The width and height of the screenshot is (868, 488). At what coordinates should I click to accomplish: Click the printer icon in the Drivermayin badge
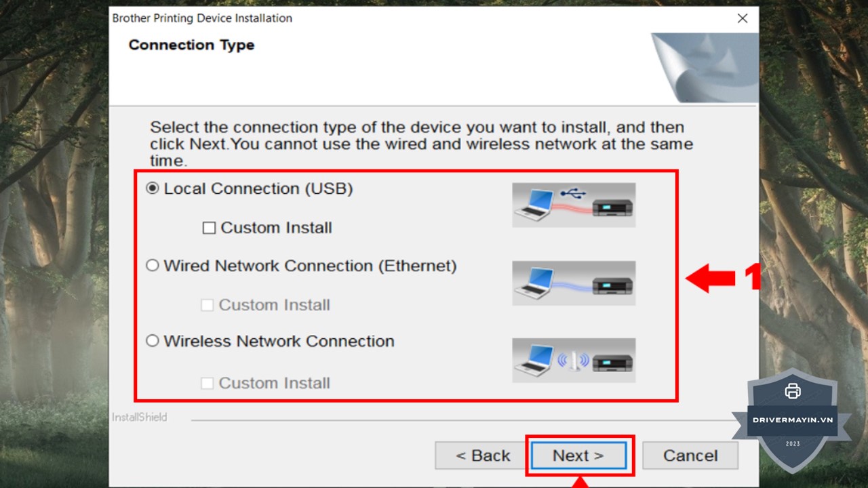[x=792, y=391]
